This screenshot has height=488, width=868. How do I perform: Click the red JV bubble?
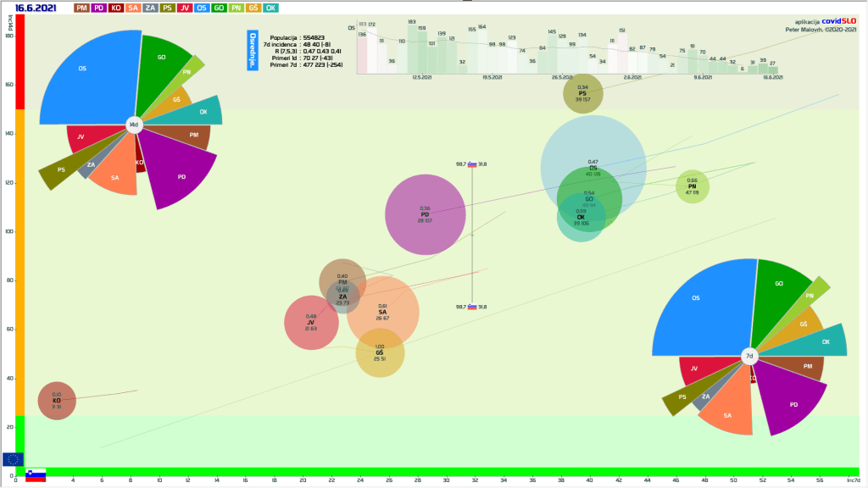point(311,323)
